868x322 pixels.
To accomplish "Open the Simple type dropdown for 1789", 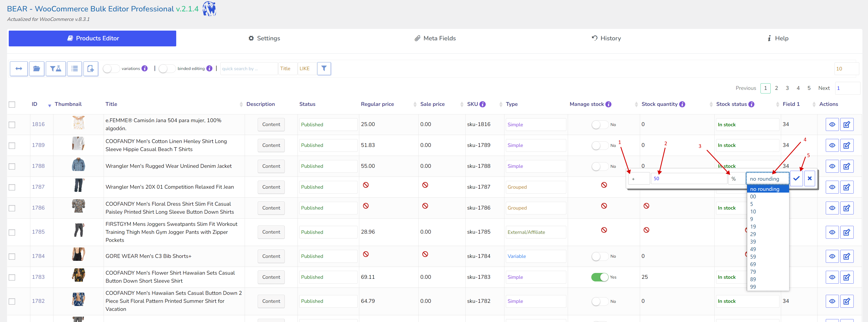I will tap(536, 145).
